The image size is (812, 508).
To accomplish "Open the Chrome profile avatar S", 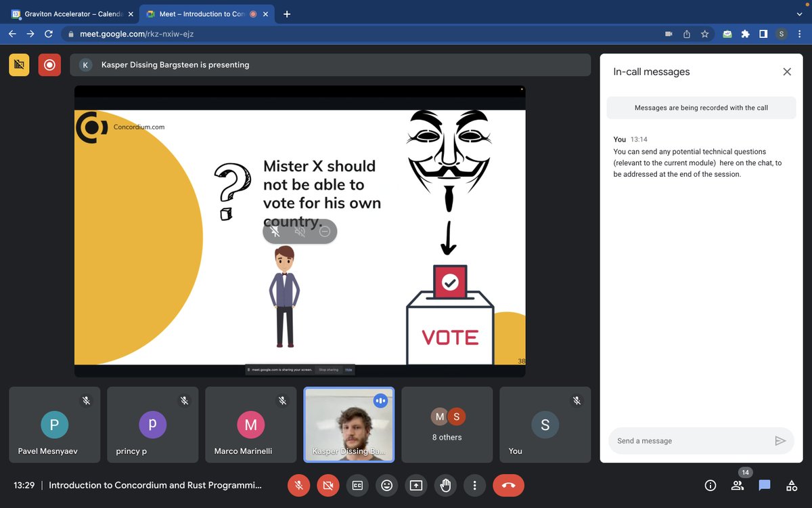I will (782, 34).
